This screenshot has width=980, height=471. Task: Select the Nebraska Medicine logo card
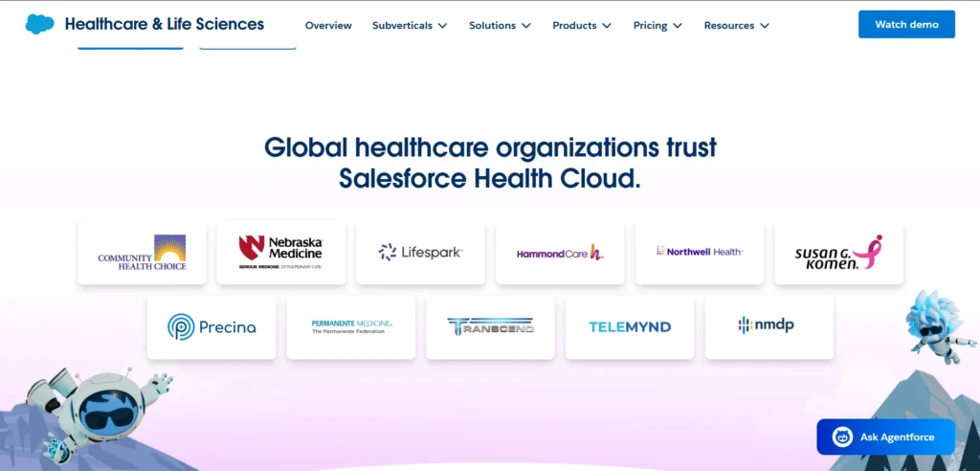click(281, 252)
